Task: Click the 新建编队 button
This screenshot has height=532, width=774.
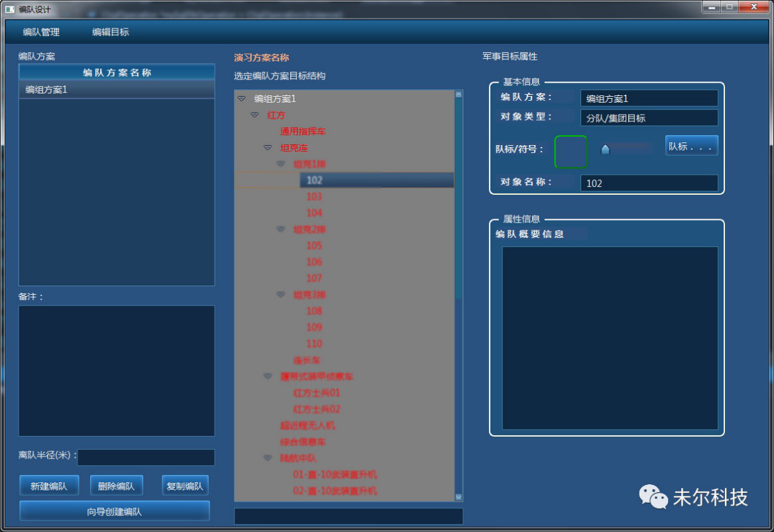Action: [49, 486]
